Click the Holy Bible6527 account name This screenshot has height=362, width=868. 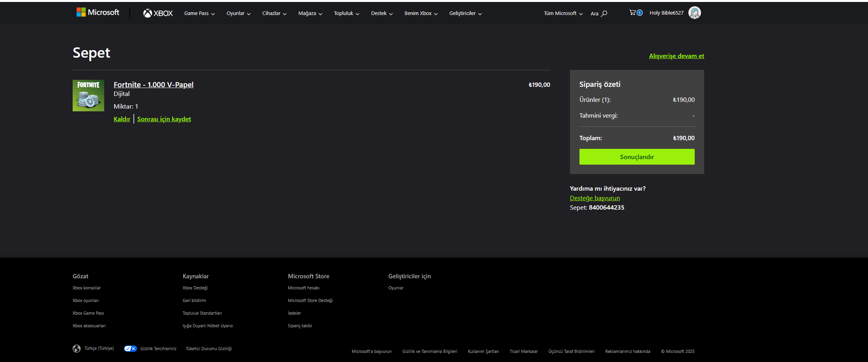(x=666, y=13)
